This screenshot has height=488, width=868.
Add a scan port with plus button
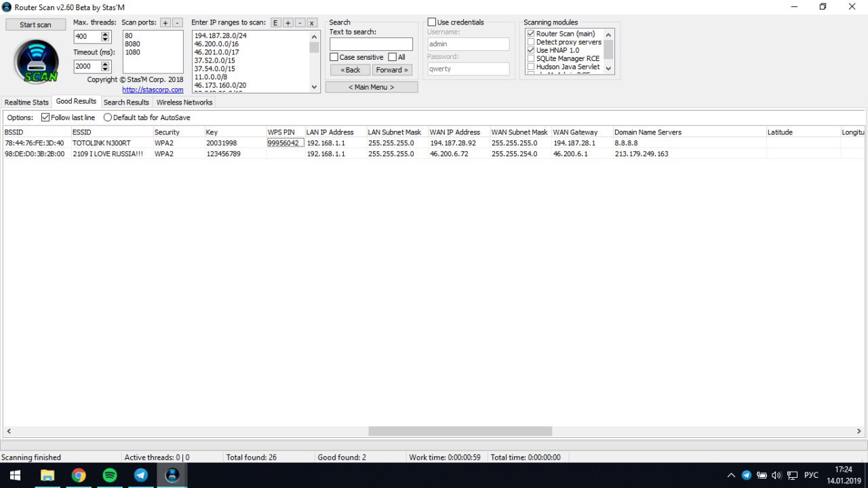click(165, 22)
